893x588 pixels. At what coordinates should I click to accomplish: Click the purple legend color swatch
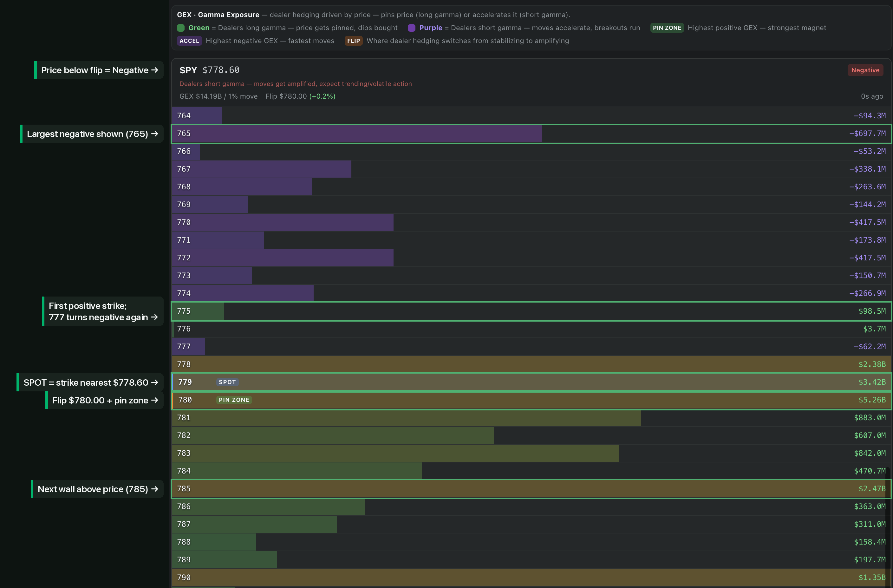tap(411, 28)
